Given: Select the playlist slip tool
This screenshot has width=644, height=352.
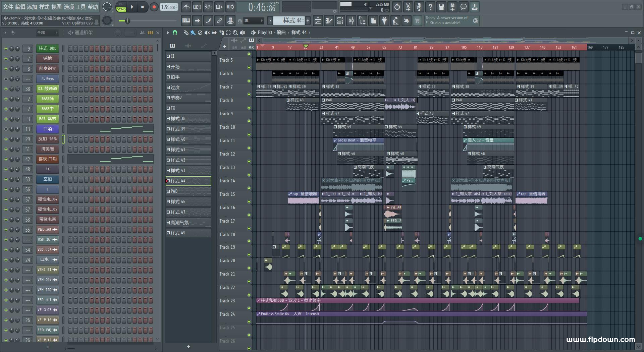Looking at the screenshot, I should 214,33.
